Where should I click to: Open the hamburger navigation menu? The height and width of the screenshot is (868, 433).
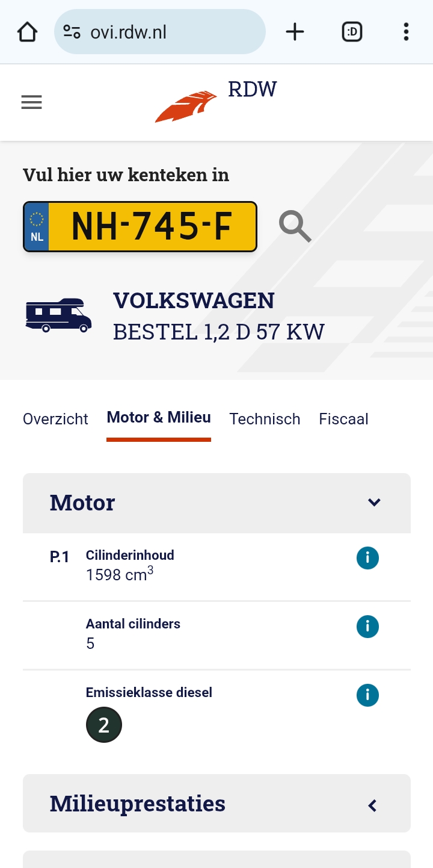pos(31,102)
